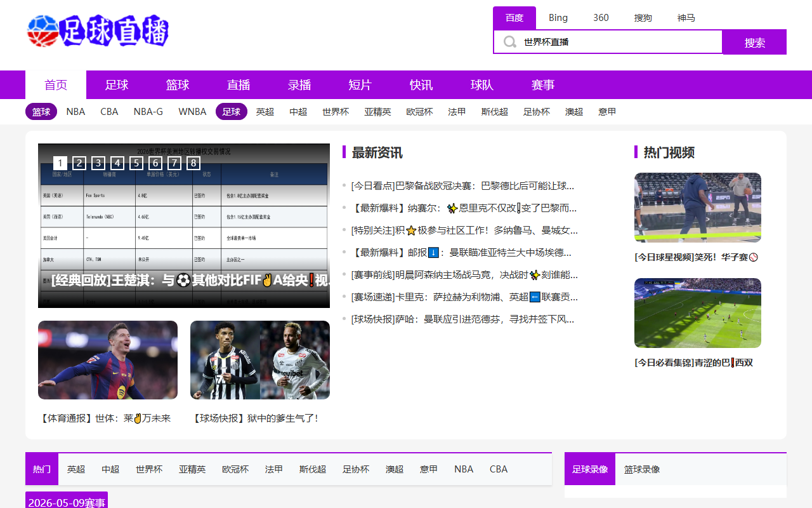Image resolution: width=812 pixels, height=508 pixels.
Task: Select the CBA tab in match list
Action: (499, 469)
